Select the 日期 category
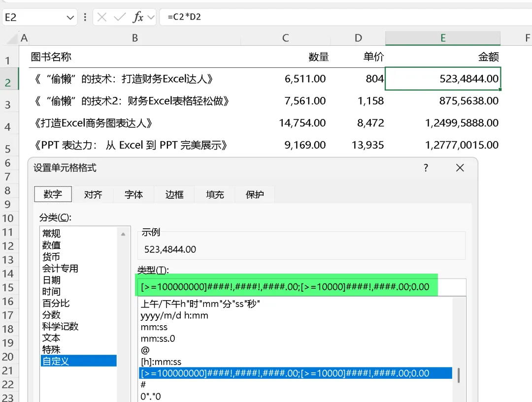This screenshot has width=532, height=402. click(x=78, y=280)
